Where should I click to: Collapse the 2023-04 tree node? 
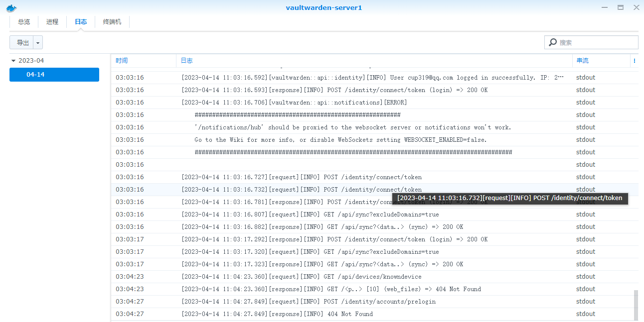pyautogui.click(x=13, y=61)
